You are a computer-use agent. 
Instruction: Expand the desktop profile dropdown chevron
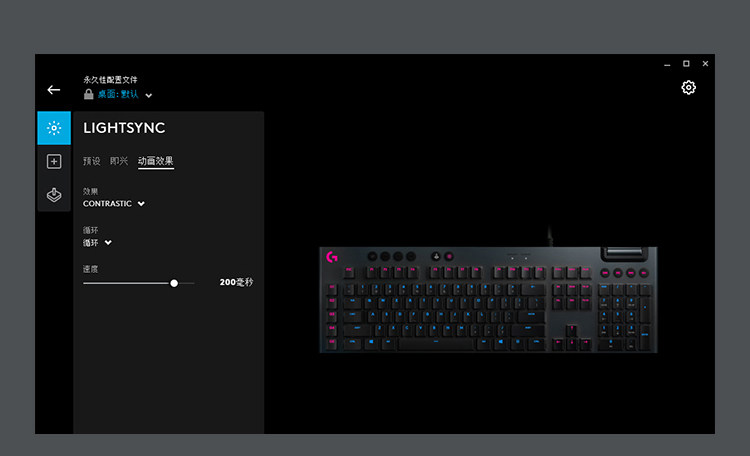(149, 95)
